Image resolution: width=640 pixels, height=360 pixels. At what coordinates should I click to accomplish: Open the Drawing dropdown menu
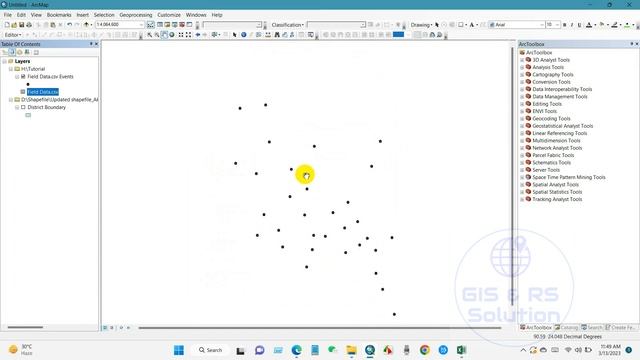click(x=421, y=25)
